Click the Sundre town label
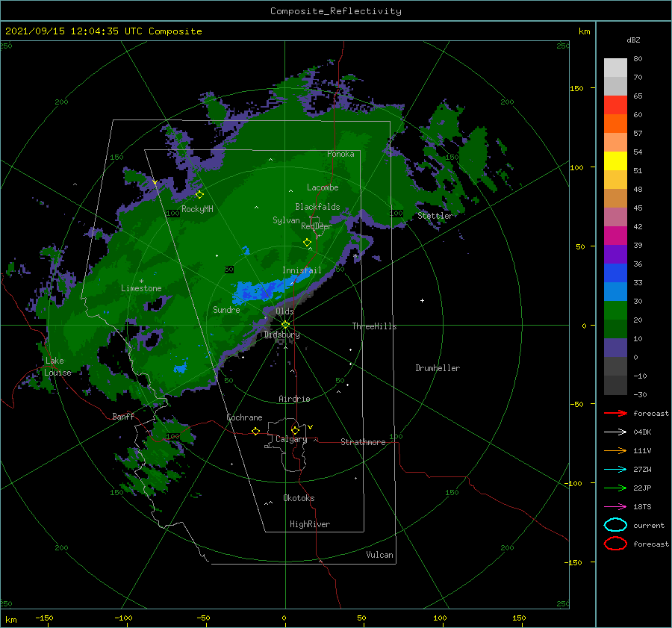Image resolution: width=672 pixels, height=628 pixels. (226, 309)
